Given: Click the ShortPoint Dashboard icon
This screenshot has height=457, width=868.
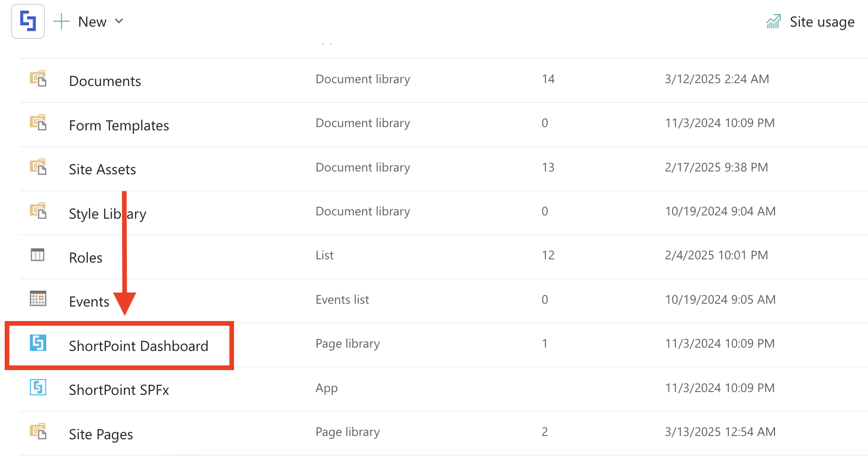Looking at the screenshot, I should 38,343.
